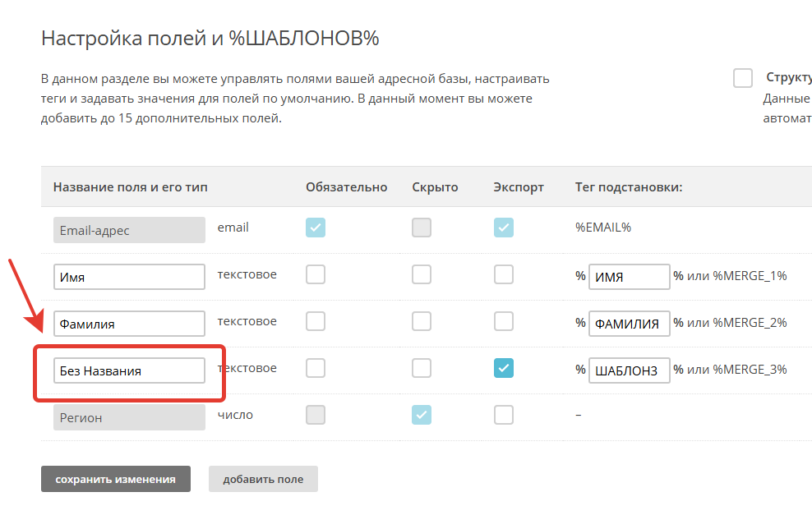This screenshot has height=529, width=812.
Task: Check Экспорт for the Имя field
Action: (x=504, y=274)
